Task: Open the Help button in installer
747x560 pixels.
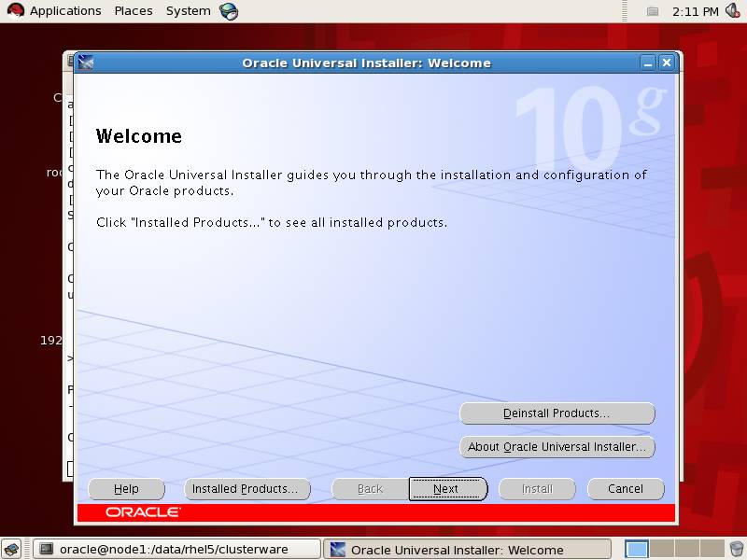Action: [127, 489]
